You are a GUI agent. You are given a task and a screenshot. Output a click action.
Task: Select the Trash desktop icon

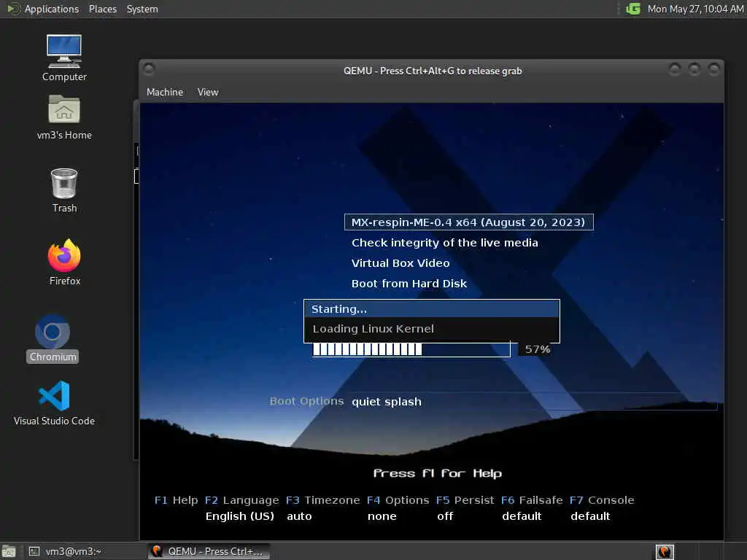pyautogui.click(x=64, y=190)
